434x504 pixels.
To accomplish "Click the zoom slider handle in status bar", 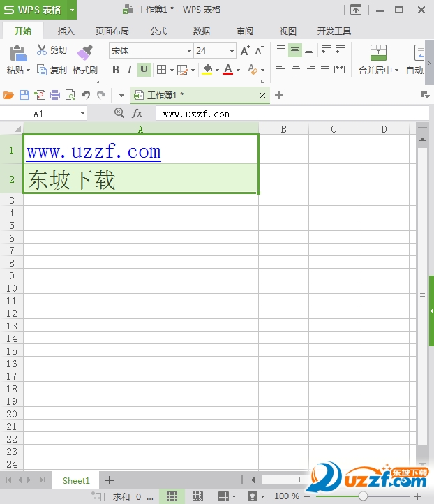I will pyautogui.click(x=363, y=496).
